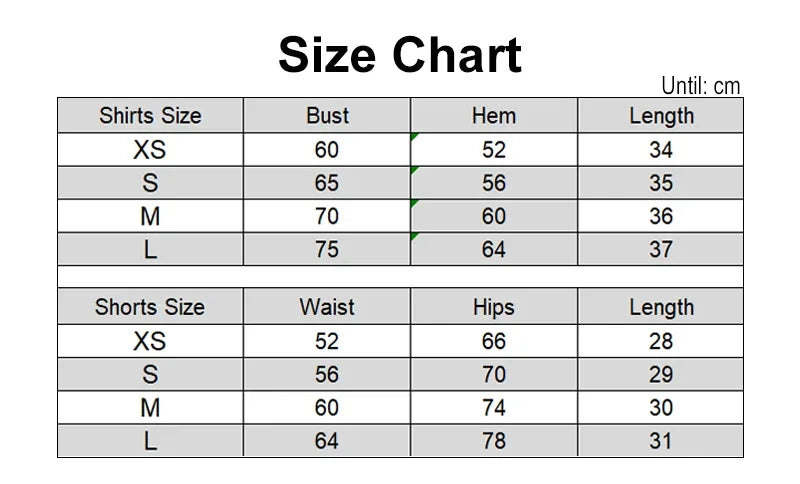Image resolution: width=800 pixels, height=484 pixels.
Task: Click the Until: cm unit label
Action: (701, 86)
